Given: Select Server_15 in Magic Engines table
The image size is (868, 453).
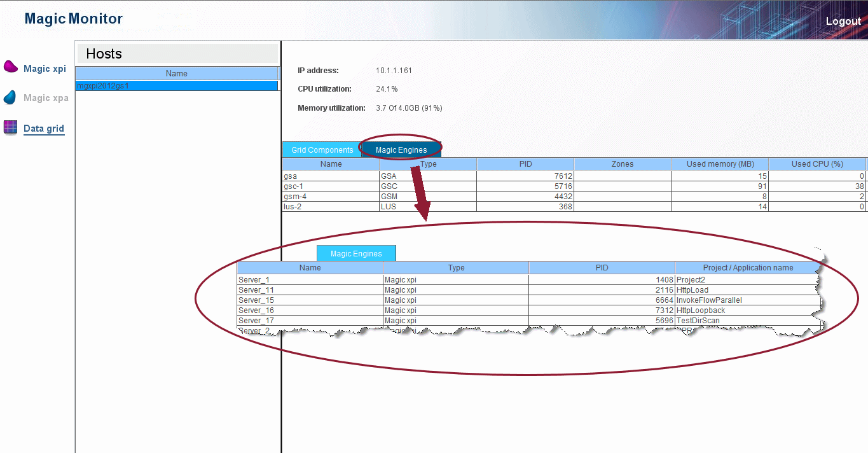Looking at the screenshot, I should (x=310, y=300).
